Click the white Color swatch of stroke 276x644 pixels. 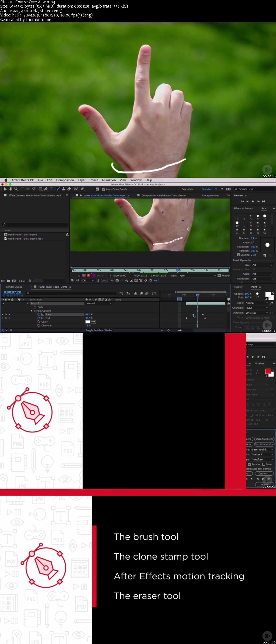click(88, 322)
